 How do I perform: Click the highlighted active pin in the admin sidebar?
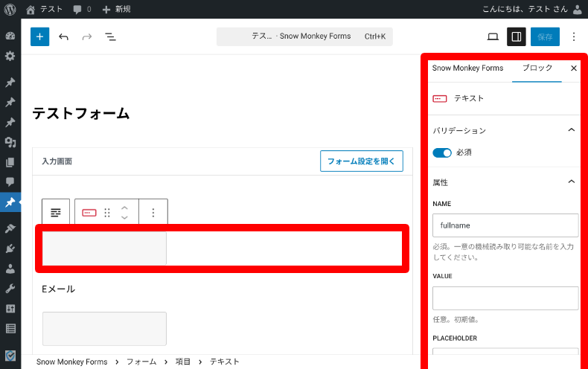(10, 202)
